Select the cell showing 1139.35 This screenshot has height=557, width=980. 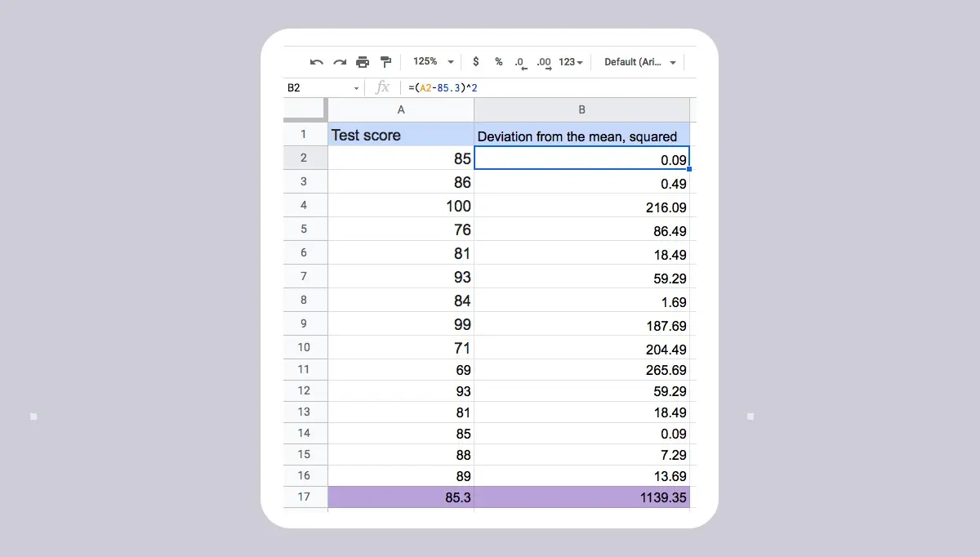point(581,497)
